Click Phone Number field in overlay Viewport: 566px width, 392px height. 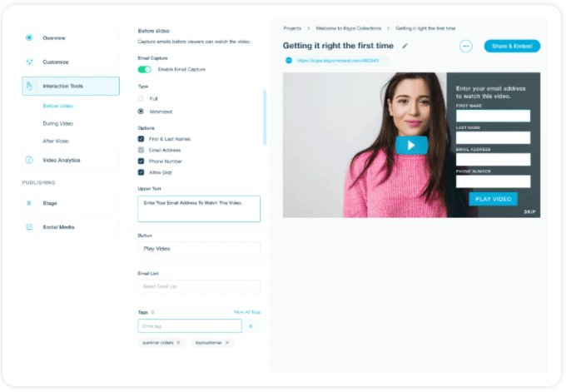tap(493, 181)
